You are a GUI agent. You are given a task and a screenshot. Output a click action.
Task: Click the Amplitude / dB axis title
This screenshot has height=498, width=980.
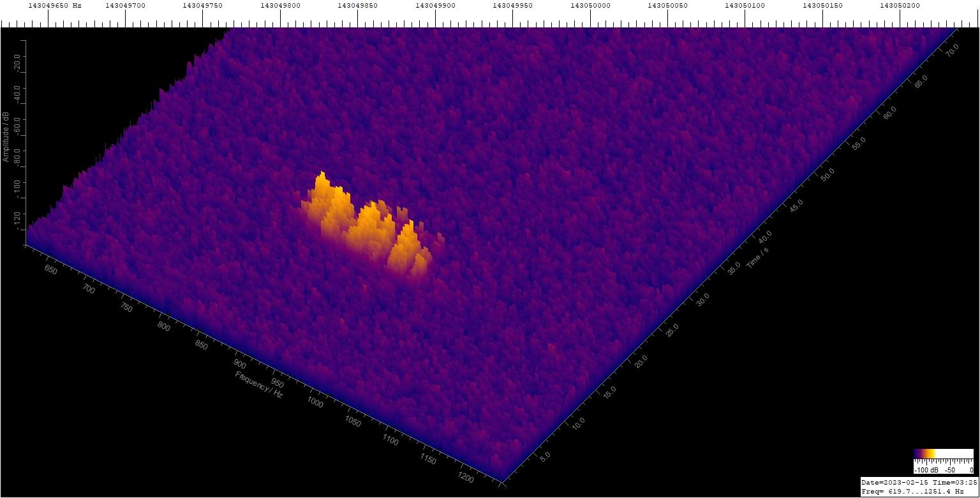click(6, 136)
